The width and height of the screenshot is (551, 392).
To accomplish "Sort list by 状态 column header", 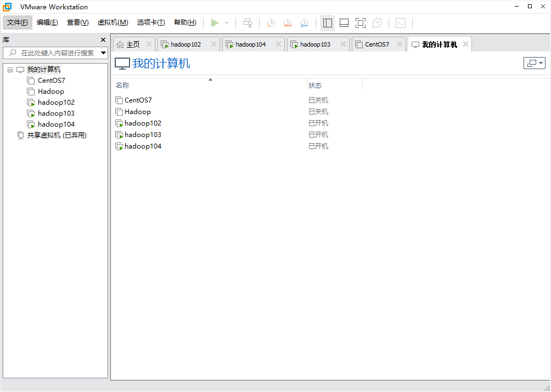I will tap(335, 86).
